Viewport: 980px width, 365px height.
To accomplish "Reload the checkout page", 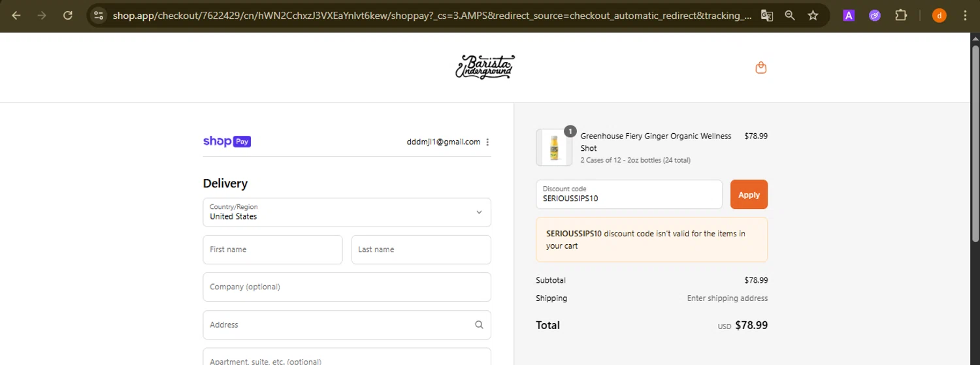I will (68, 15).
